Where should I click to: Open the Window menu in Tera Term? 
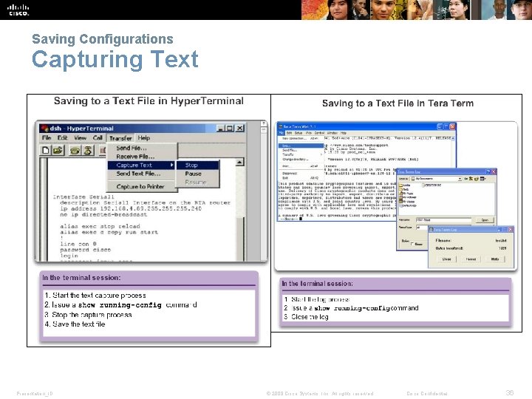[332, 133]
